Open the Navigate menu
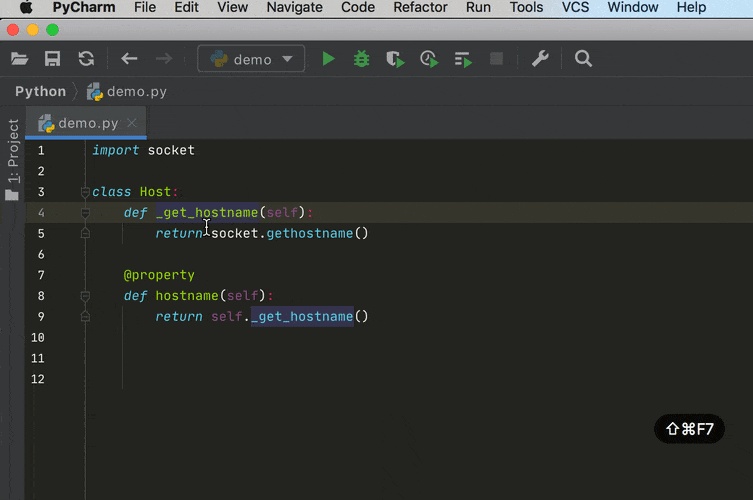This screenshot has height=500, width=753. click(294, 7)
